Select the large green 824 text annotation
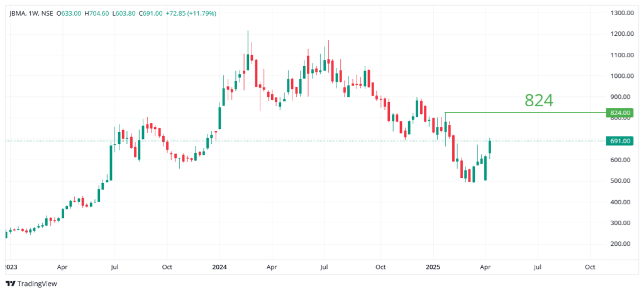Screen dimensions: 644x293 pos(539,100)
